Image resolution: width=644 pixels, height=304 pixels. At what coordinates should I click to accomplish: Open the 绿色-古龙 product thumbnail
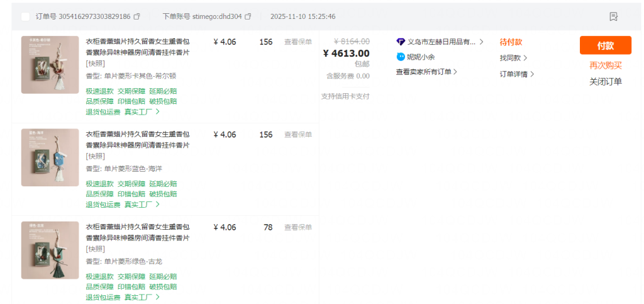click(50, 250)
